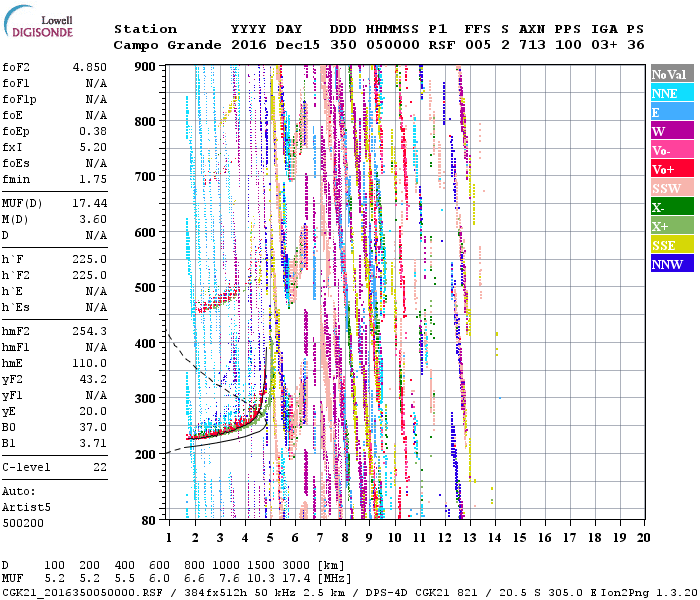The height and width of the screenshot is (600, 700).
Task: Click the 10 MHz frequency axis label
Action: [394, 538]
